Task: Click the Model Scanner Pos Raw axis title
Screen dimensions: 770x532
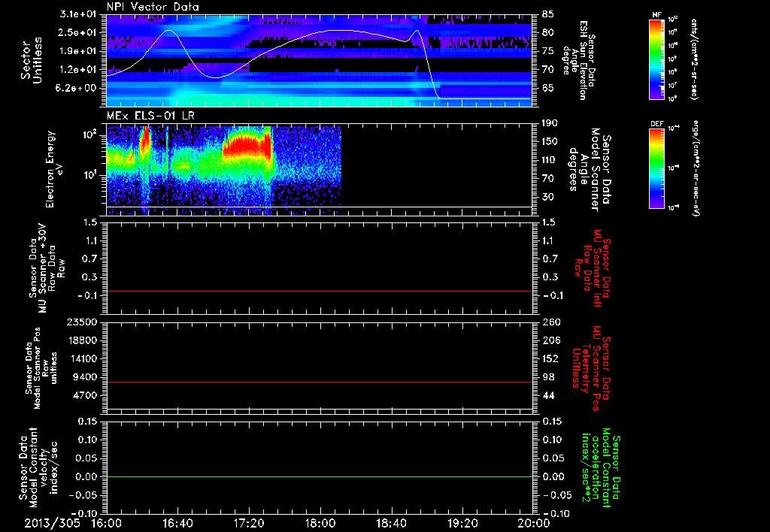Action: click(41, 368)
